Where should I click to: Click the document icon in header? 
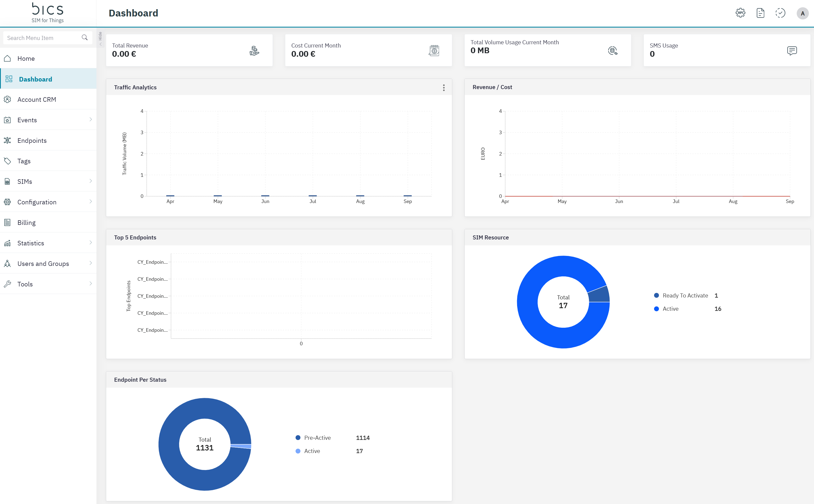pyautogui.click(x=760, y=13)
